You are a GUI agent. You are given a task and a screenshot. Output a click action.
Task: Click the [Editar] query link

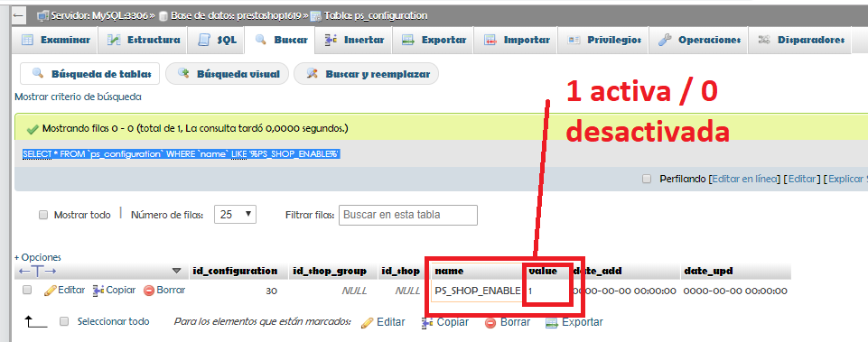click(x=802, y=180)
